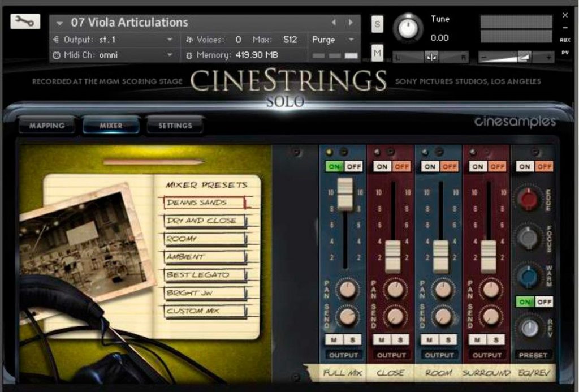579x392 pixels.
Task: Click the Close channel volume fader
Action: 393,256
